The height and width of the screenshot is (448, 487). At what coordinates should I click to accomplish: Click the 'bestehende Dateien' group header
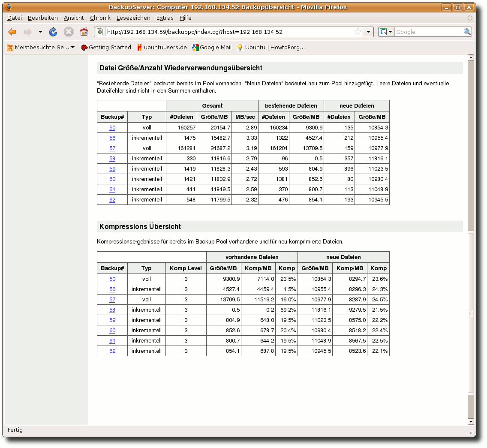pyautogui.click(x=291, y=105)
